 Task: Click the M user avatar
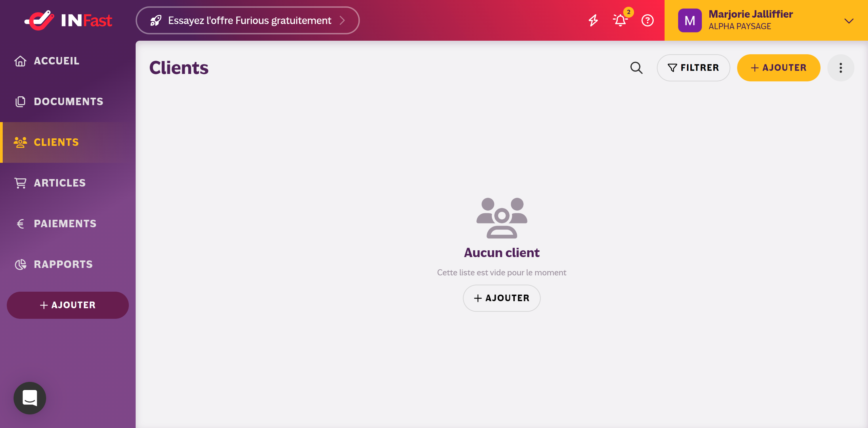tap(690, 20)
